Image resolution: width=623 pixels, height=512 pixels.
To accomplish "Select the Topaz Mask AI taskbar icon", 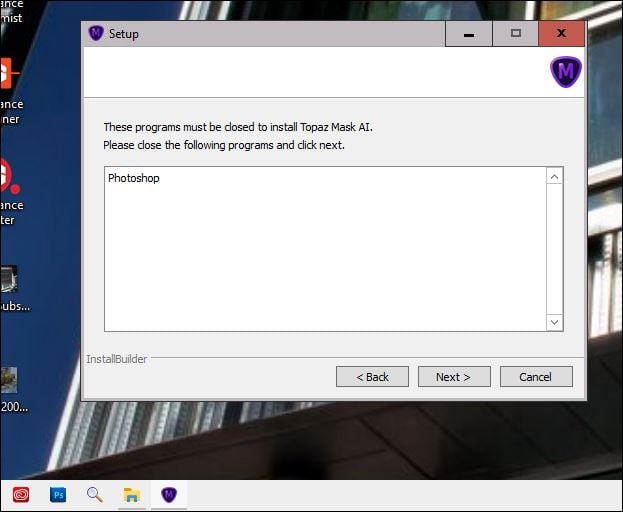I will [169, 495].
